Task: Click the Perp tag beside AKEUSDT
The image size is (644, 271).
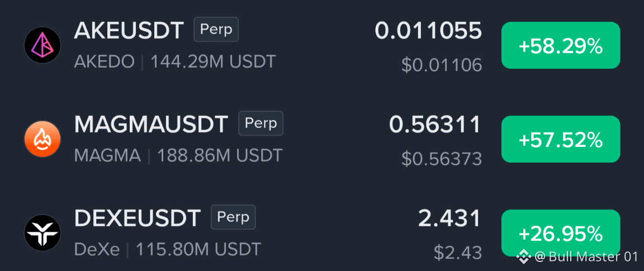Action: click(x=216, y=30)
